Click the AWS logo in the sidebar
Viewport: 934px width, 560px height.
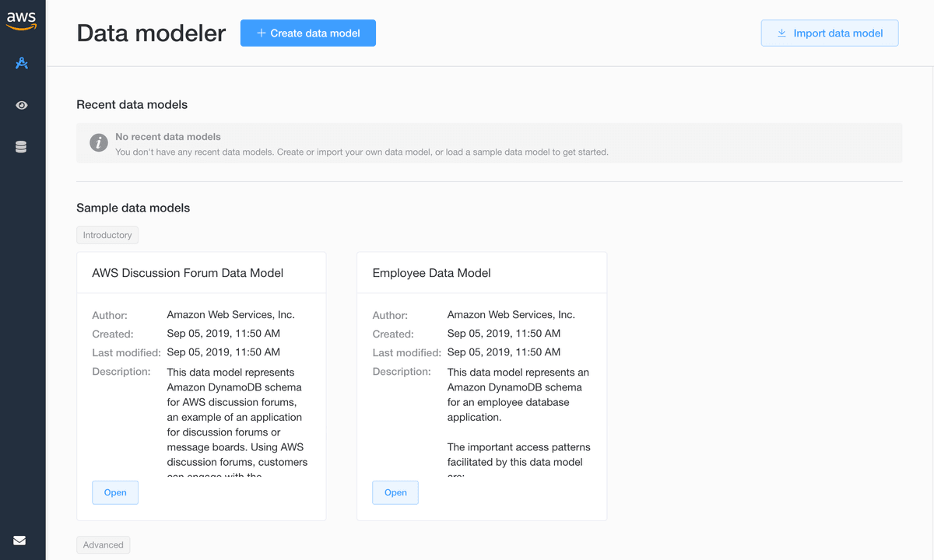click(22, 21)
